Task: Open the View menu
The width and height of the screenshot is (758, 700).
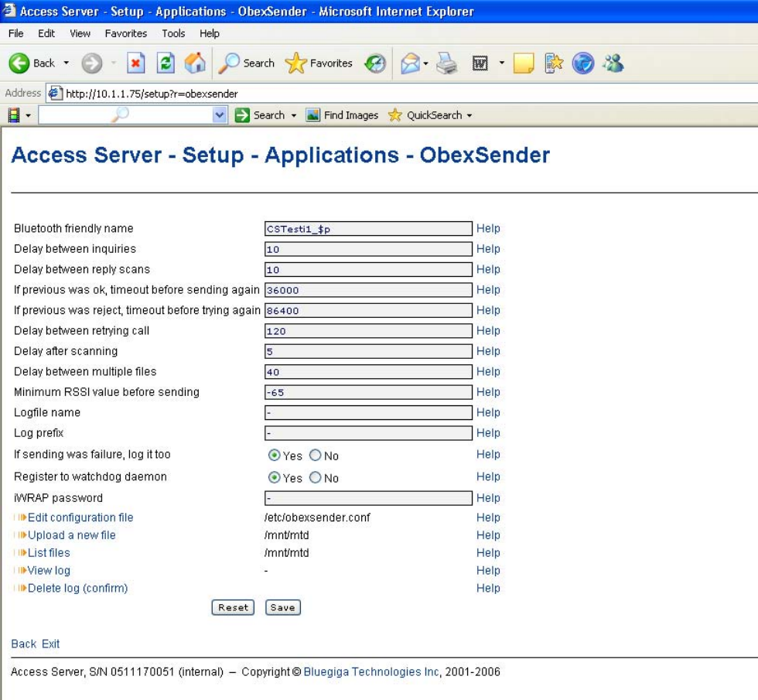Action: pos(80,33)
